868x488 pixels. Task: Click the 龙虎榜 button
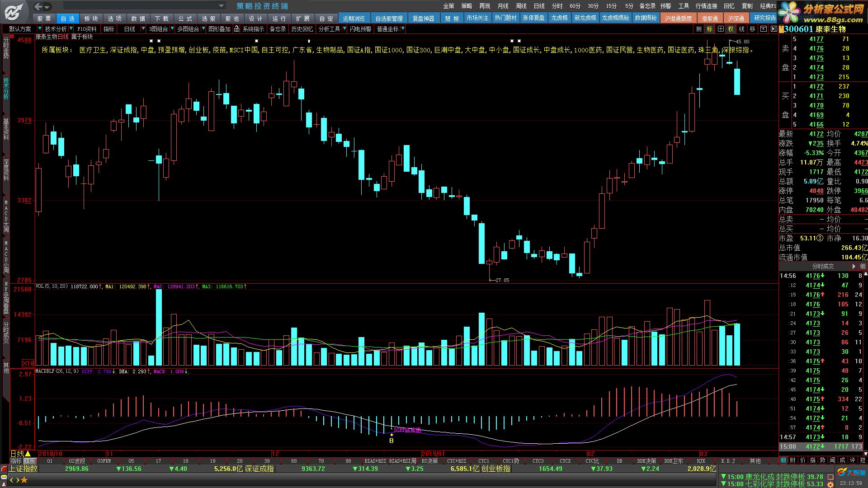[559, 18]
